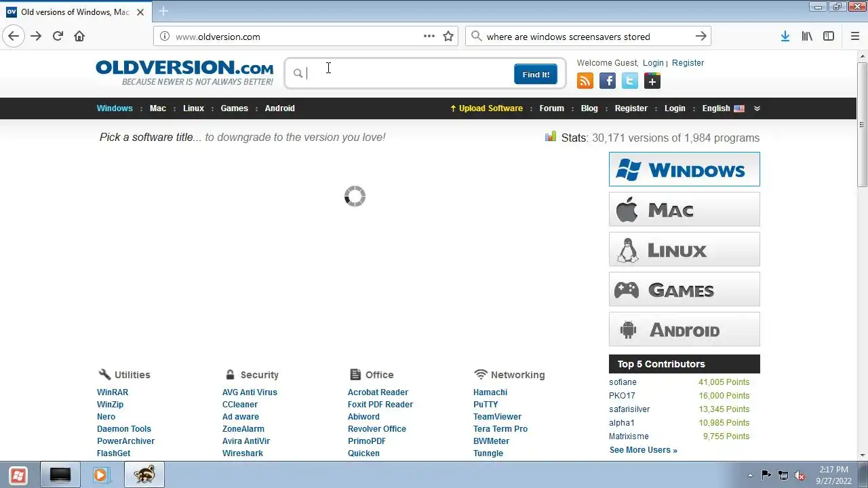868x488 pixels.
Task: Click the black plus share icon
Action: (x=652, y=81)
